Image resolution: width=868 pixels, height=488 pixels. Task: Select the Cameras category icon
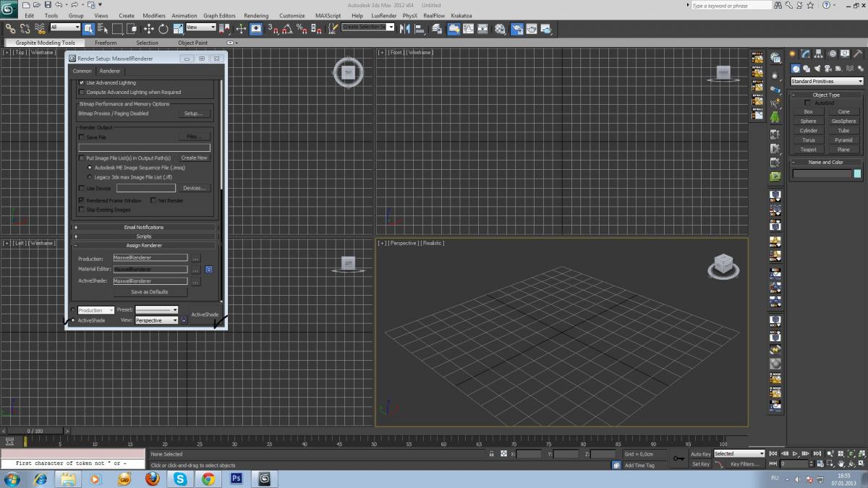pyautogui.click(x=830, y=69)
